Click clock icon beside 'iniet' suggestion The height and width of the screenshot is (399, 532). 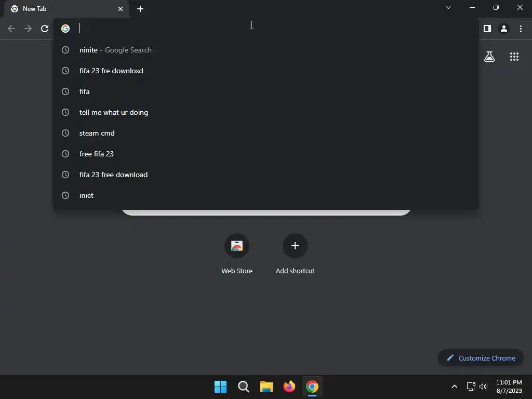[65, 195]
